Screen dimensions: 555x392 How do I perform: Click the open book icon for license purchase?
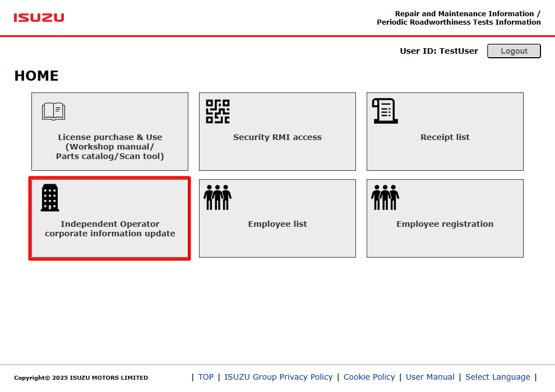pos(53,111)
